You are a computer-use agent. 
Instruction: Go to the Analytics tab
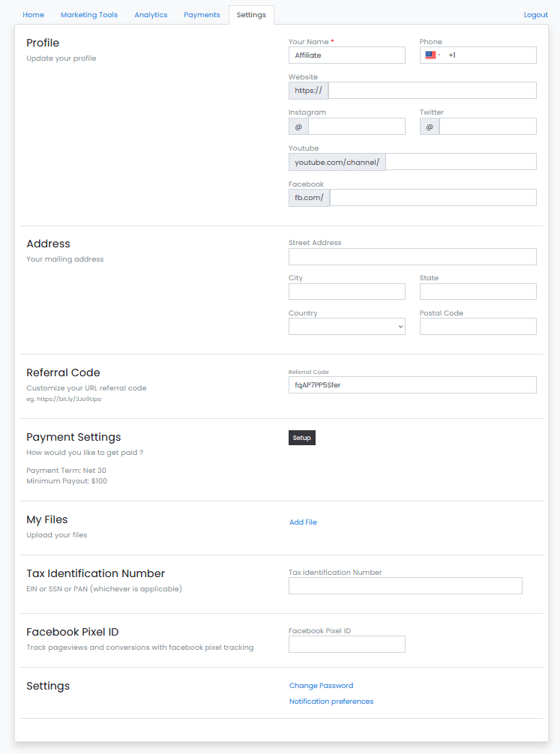pos(151,15)
